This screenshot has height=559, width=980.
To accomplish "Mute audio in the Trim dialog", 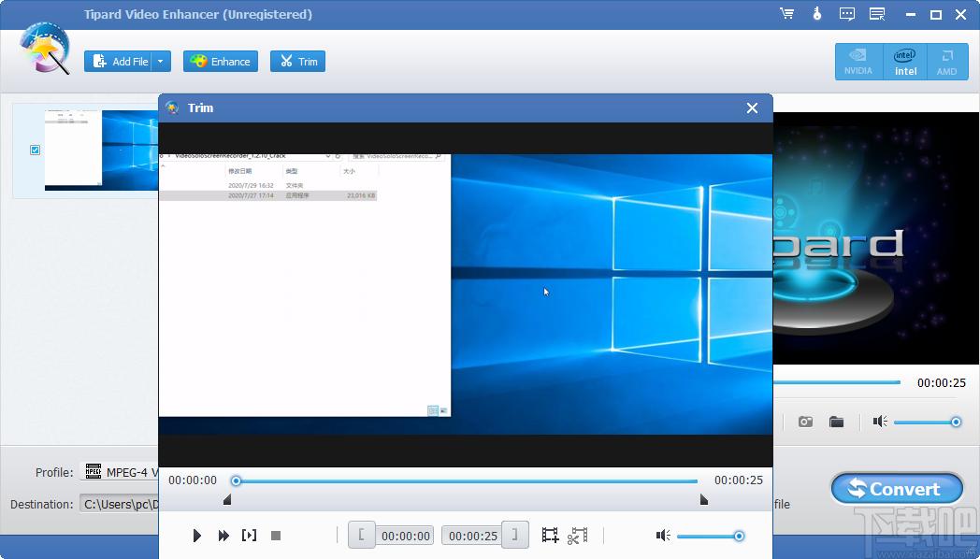I will pyautogui.click(x=663, y=536).
